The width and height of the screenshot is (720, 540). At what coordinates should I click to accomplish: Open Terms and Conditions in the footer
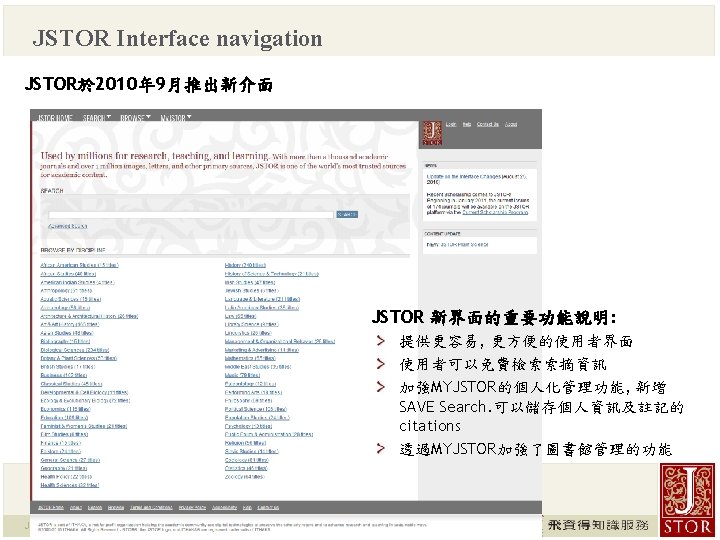[151, 508]
